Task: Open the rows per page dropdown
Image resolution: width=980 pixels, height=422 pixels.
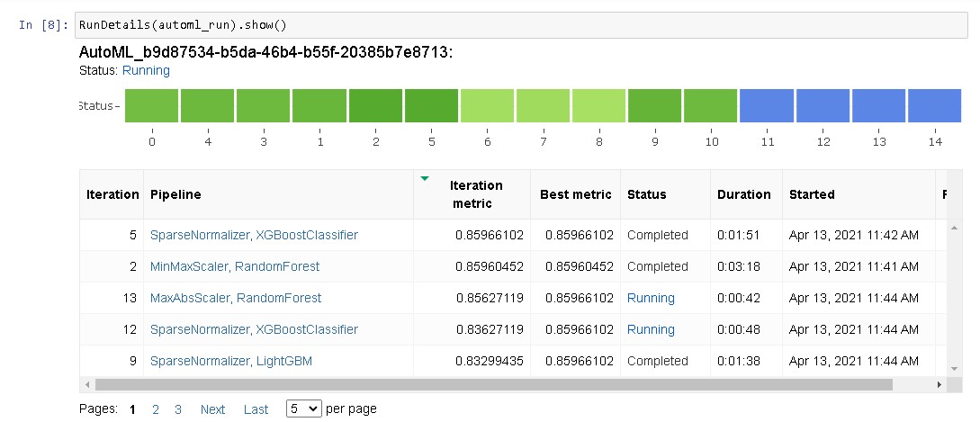Action: coord(304,409)
